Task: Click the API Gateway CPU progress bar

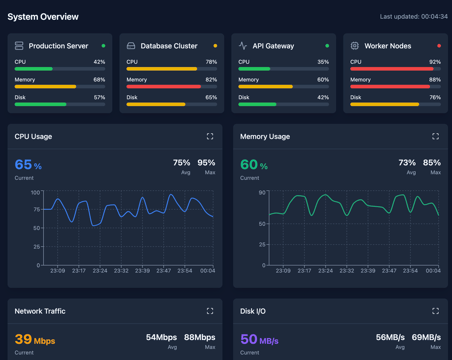Action: pyautogui.click(x=284, y=69)
